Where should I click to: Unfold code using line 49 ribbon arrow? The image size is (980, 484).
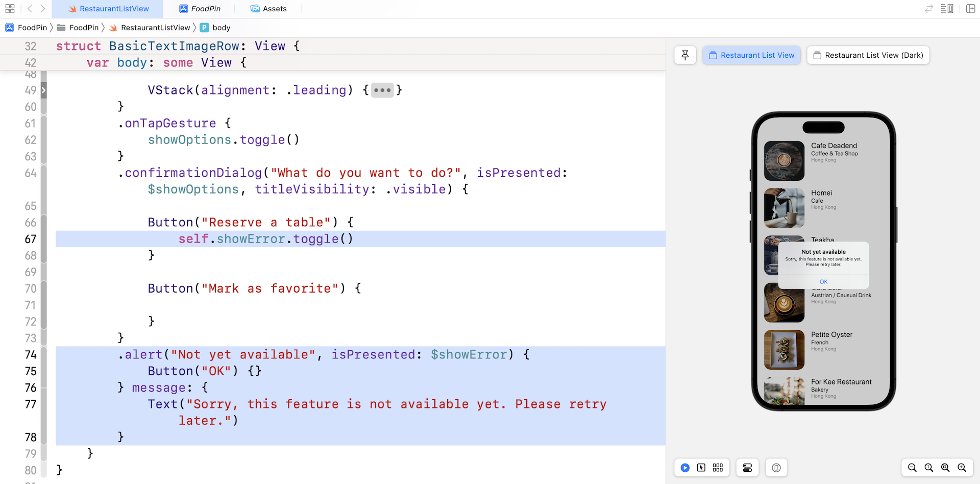click(43, 90)
